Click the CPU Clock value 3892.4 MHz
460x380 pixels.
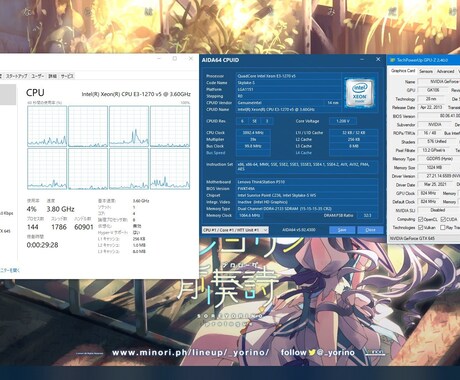pos(253,133)
